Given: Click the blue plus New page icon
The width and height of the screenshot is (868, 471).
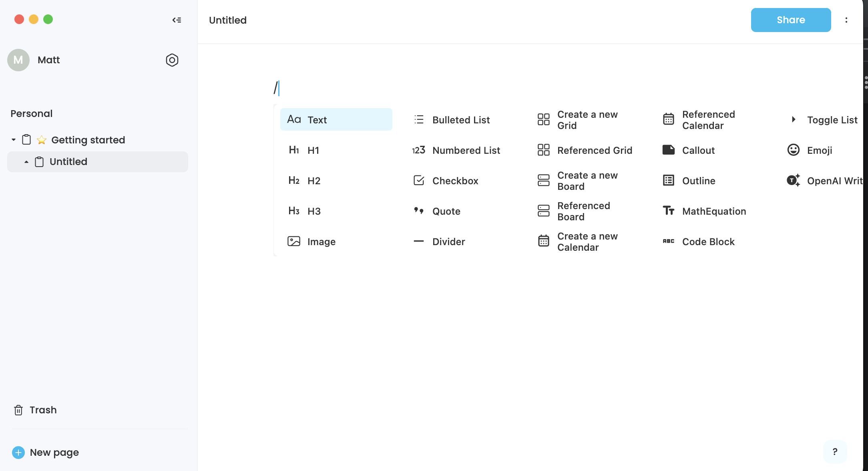Looking at the screenshot, I should [x=18, y=453].
